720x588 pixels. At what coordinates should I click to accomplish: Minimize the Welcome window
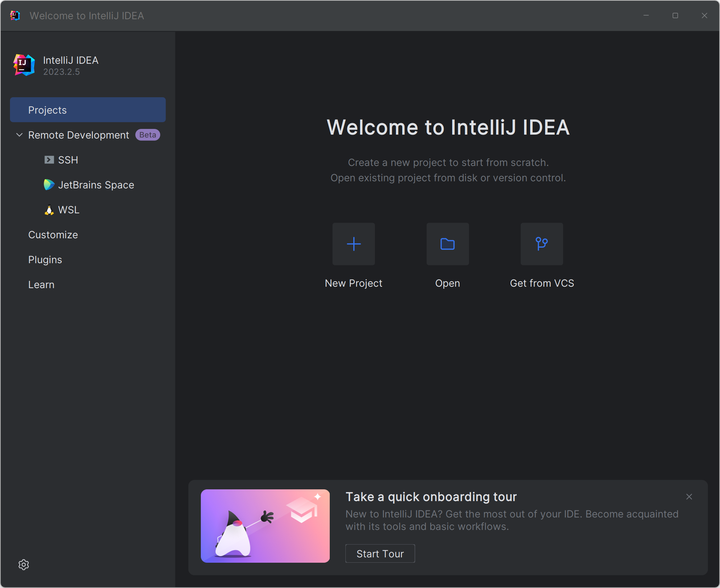pyautogui.click(x=646, y=16)
